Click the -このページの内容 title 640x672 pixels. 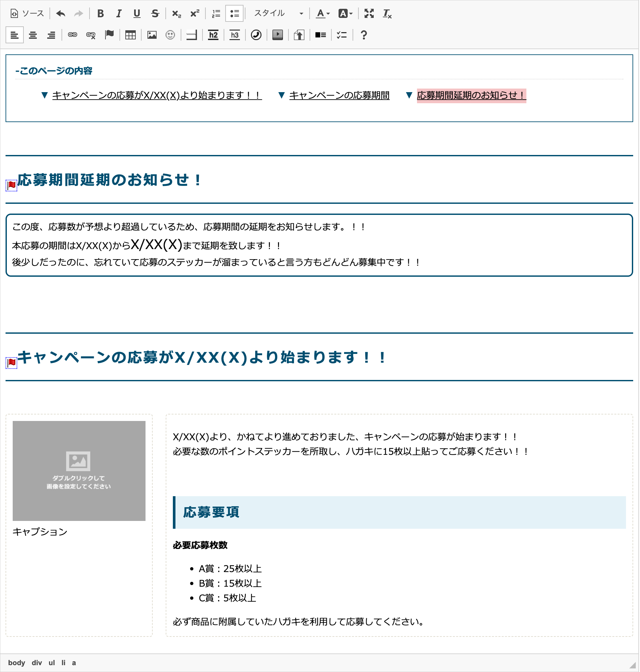click(x=54, y=71)
